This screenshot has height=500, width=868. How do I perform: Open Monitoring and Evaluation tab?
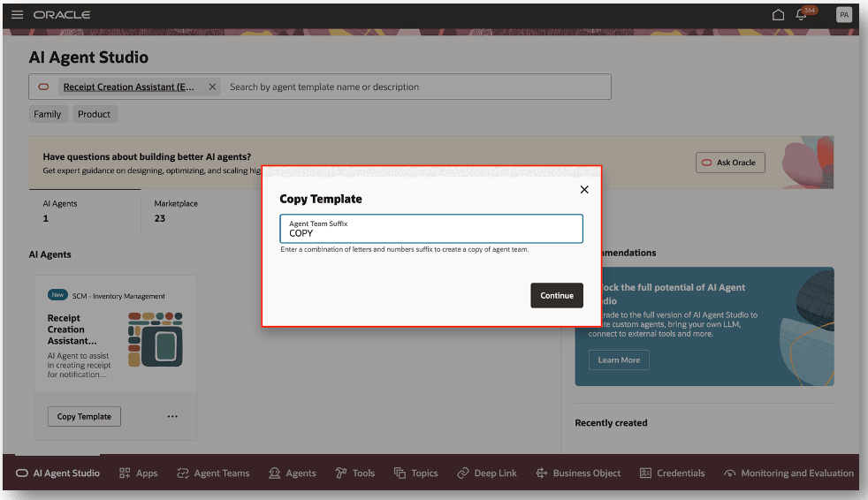(788, 473)
